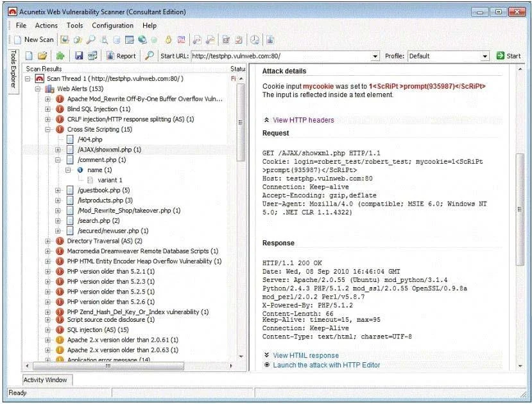Open the Web Services Editor icon

[x=210, y=40]
